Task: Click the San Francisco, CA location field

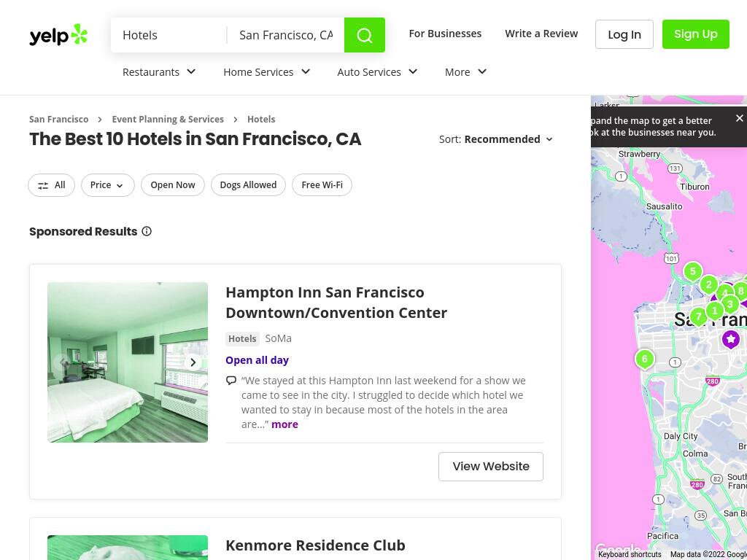Action: tap(286, 35)
